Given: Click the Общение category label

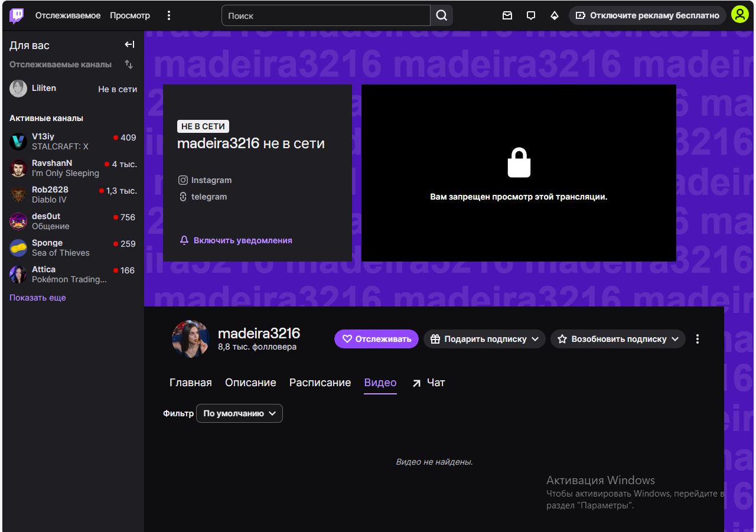Looking at the screenshot, I should (51, 226).
